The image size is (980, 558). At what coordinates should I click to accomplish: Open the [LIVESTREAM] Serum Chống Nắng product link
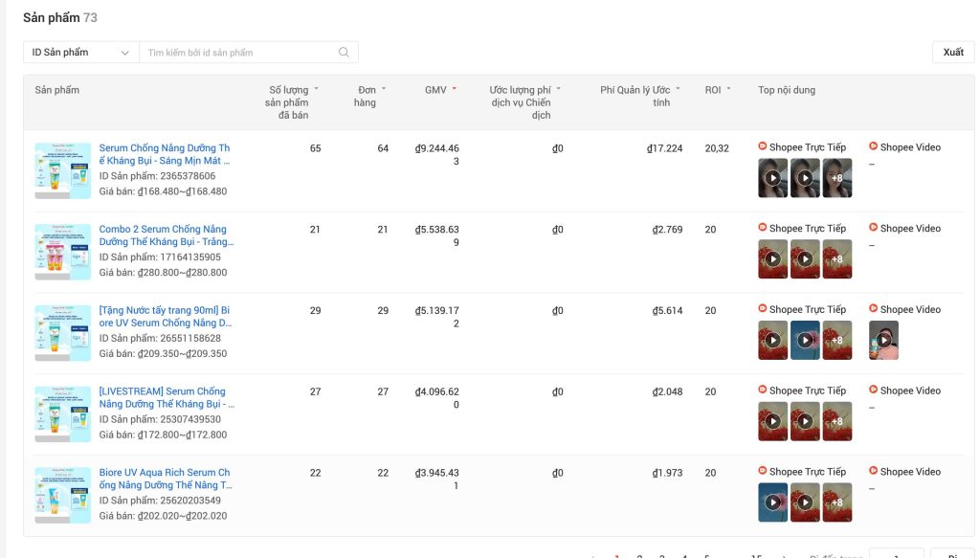[x=167, y=398]
